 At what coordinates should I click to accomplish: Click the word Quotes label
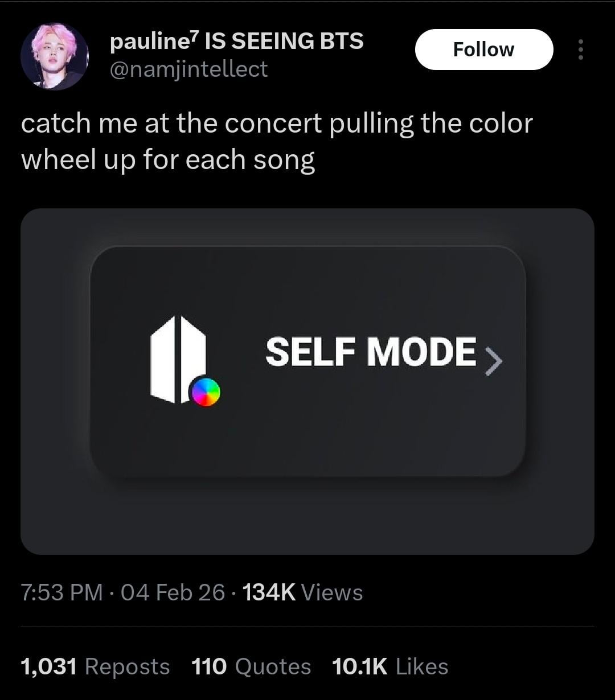273,666
